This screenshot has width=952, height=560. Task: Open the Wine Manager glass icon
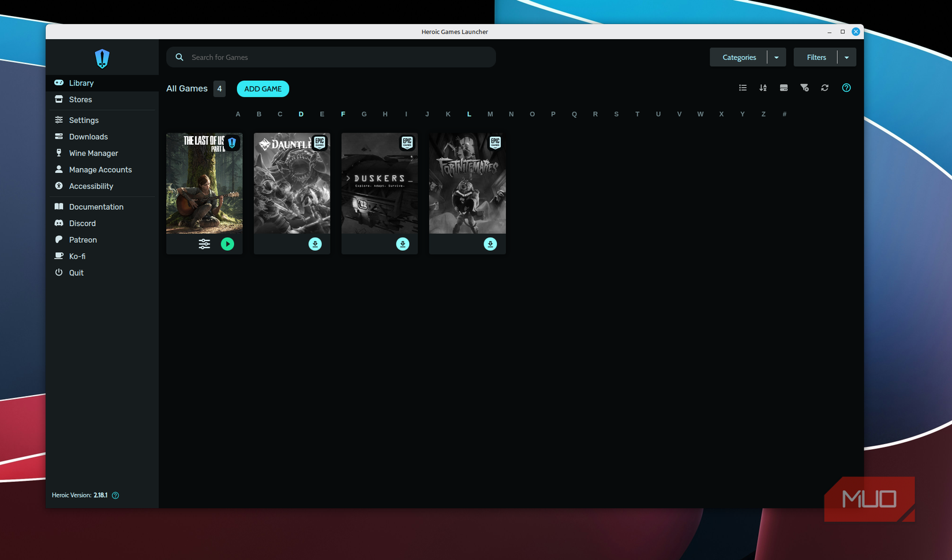pos(59,153)
